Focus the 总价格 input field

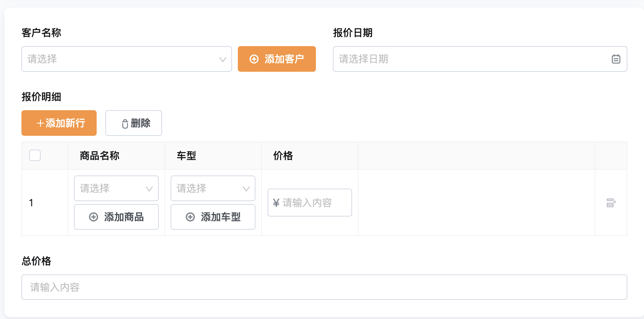point(324,287)
